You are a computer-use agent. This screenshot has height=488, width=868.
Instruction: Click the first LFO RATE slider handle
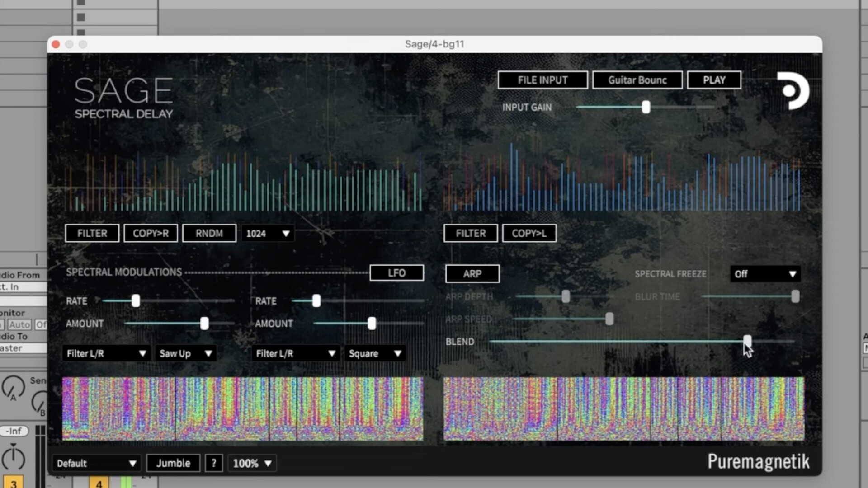point(136,300)
